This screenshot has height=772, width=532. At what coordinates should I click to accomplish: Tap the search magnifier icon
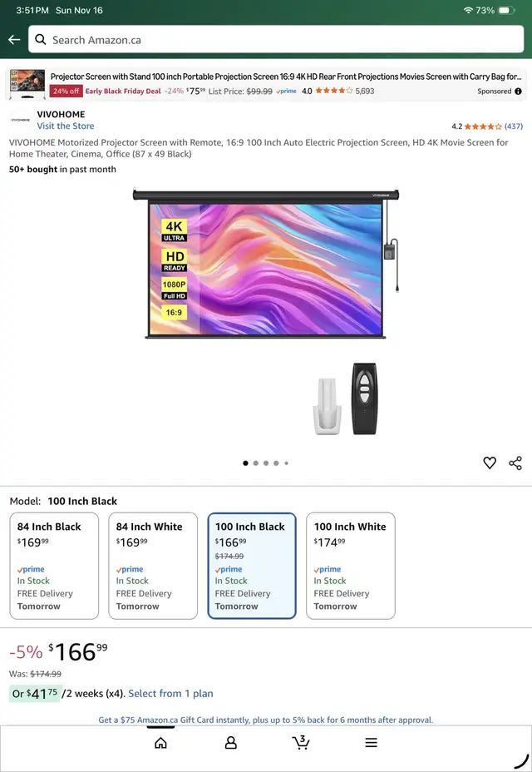point(41,40)
